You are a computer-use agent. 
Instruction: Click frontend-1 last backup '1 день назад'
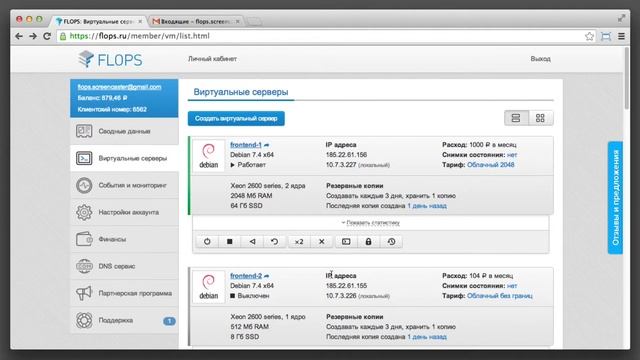[x=427, y=206]
